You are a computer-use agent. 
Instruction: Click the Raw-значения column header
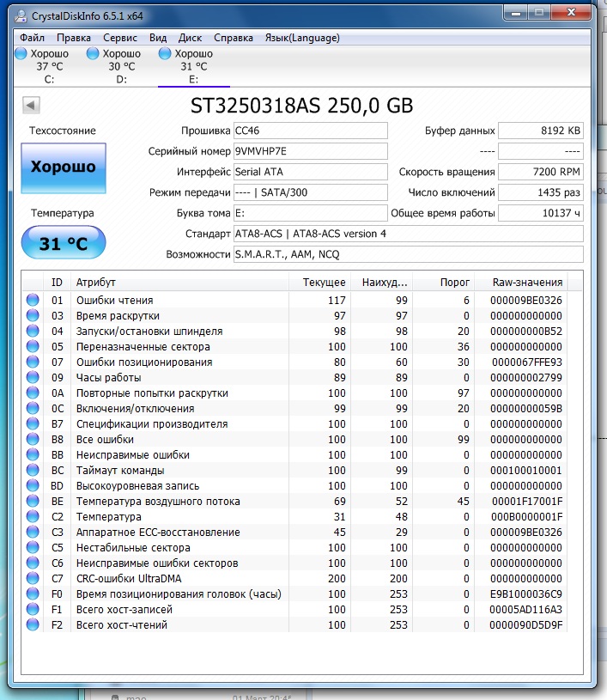point(527,283)
